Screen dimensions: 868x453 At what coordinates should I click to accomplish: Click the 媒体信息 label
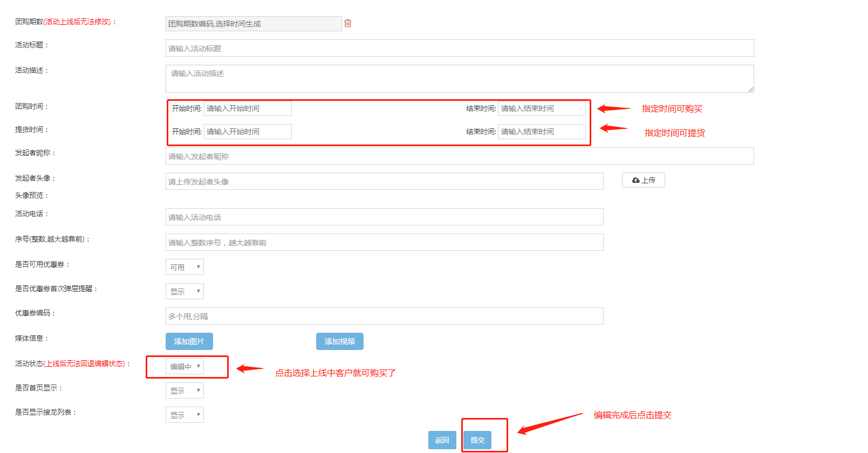click(32, 338)
